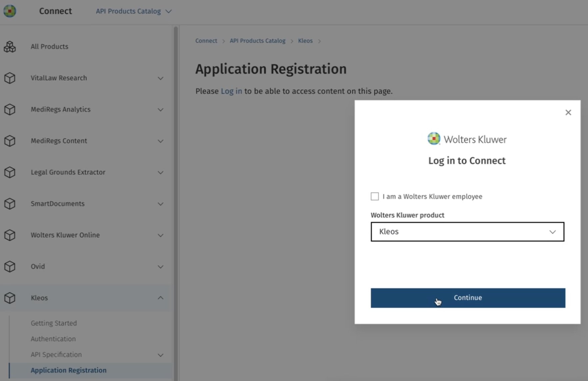This screenshot has height=381, width=588.
Task: Expand the MediRegs Content section
Action: click(x=160, y=141)
